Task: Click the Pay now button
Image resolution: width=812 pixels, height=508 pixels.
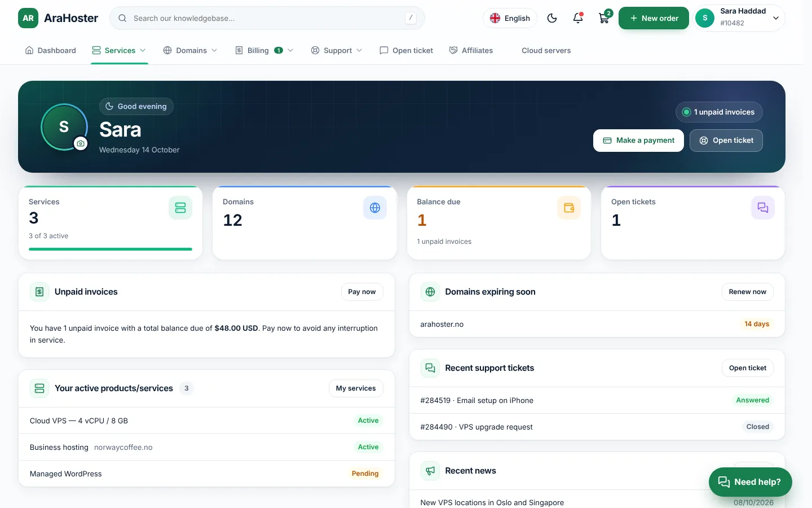Action: click(362, 292)
